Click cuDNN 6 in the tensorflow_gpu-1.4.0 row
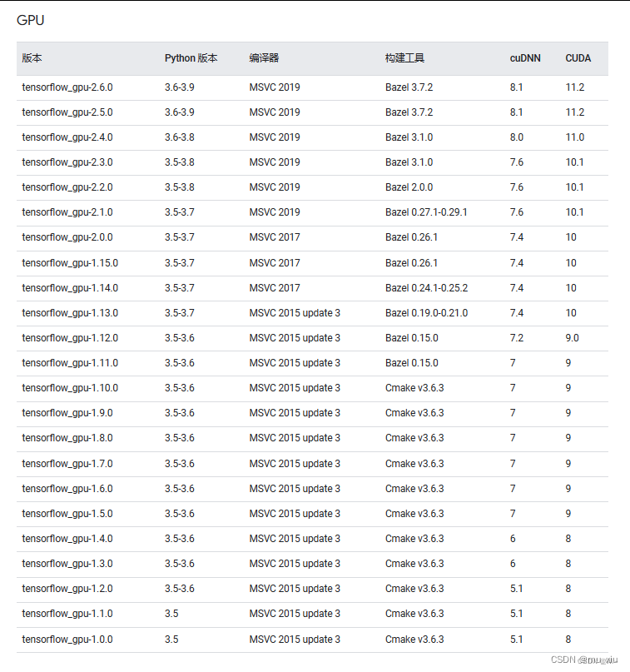This screenshot has height=672, width=630. click(x=513, y=539)
